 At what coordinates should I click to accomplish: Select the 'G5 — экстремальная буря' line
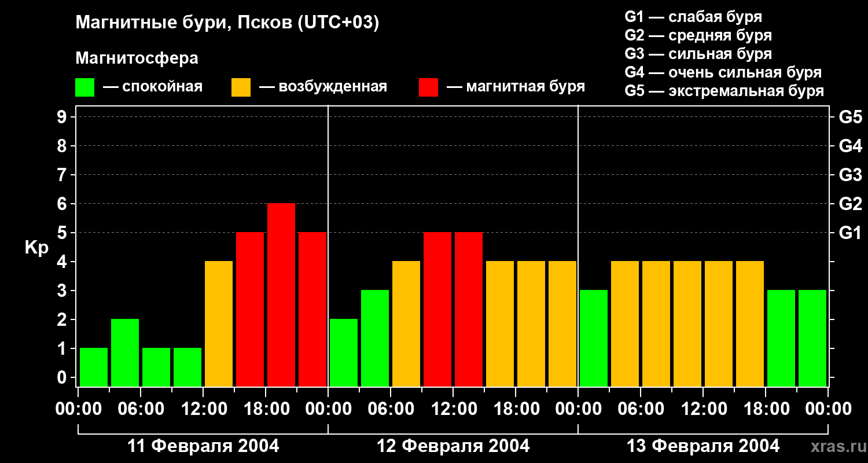[724, 91]
